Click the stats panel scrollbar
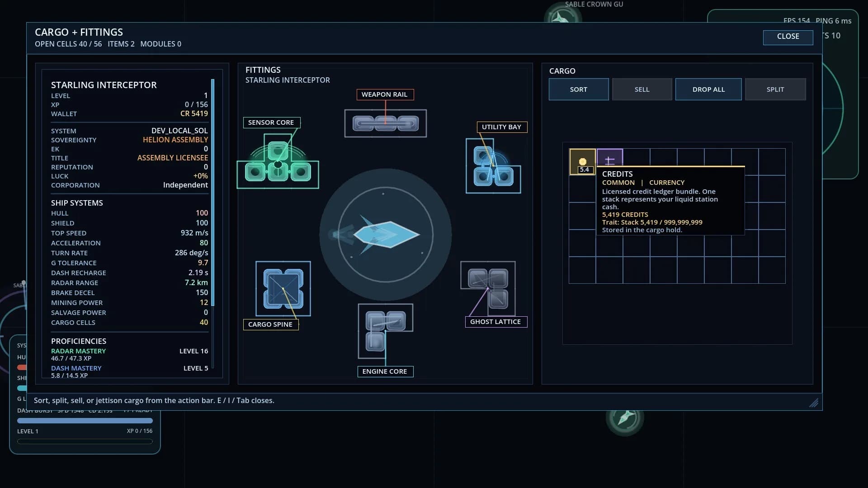This screenshot has height=488, width=868. 212,193
